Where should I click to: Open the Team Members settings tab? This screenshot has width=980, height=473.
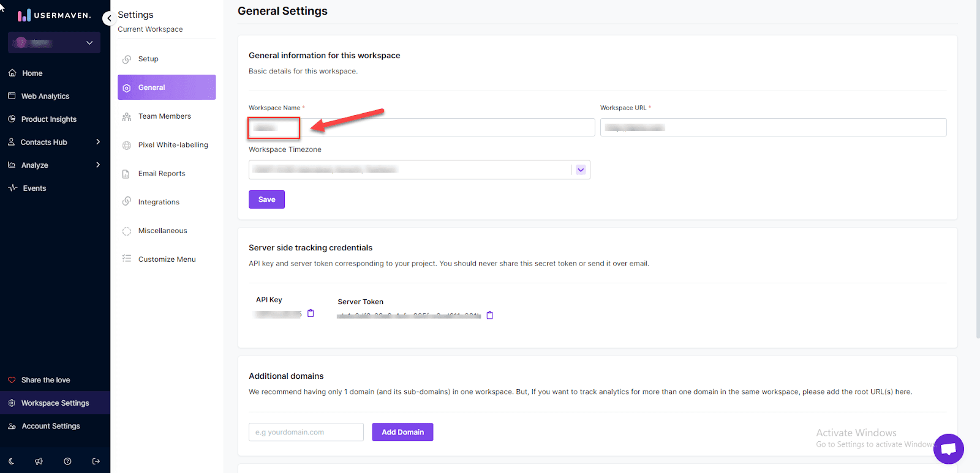tap(164, 116)
